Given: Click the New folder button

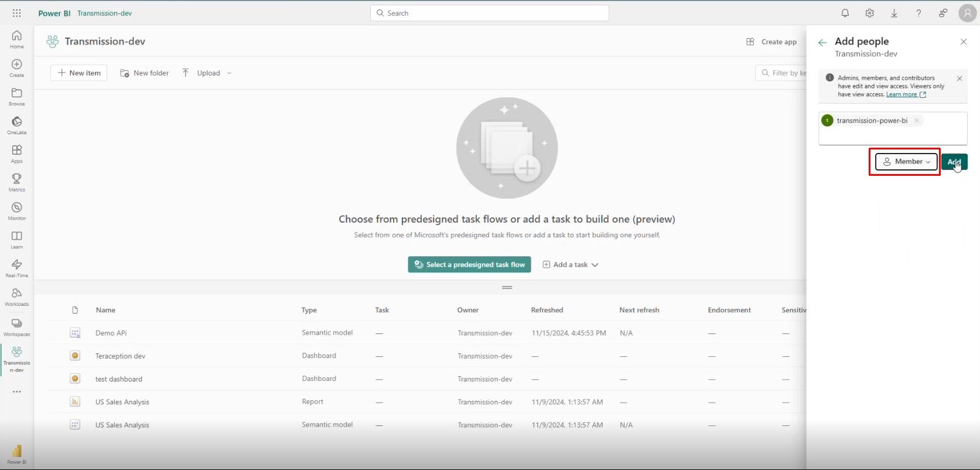Looking at the screenshot, I should point(145,73).
